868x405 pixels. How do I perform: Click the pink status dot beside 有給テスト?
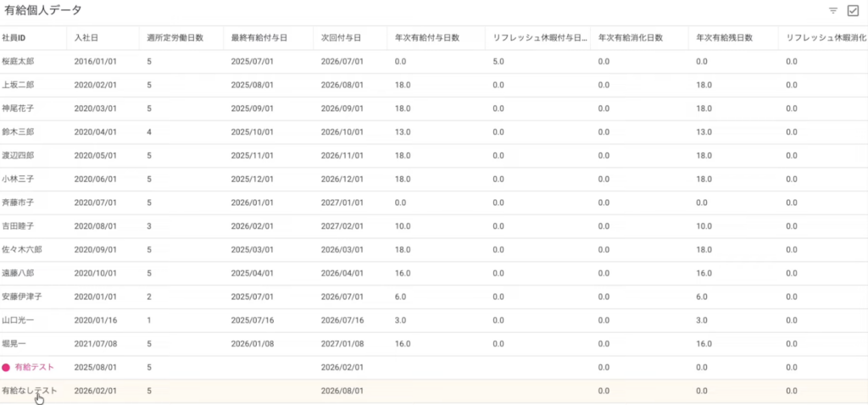[6, 368]
